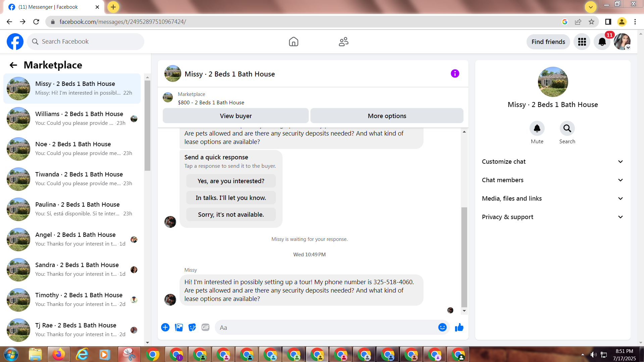Open the Facebook menu grid icon

(582, 42)
